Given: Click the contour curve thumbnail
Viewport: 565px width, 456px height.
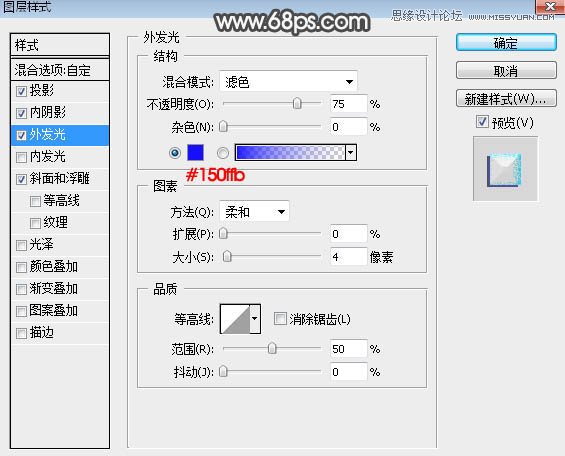Looking at the screenshot, I should [235, 319].
